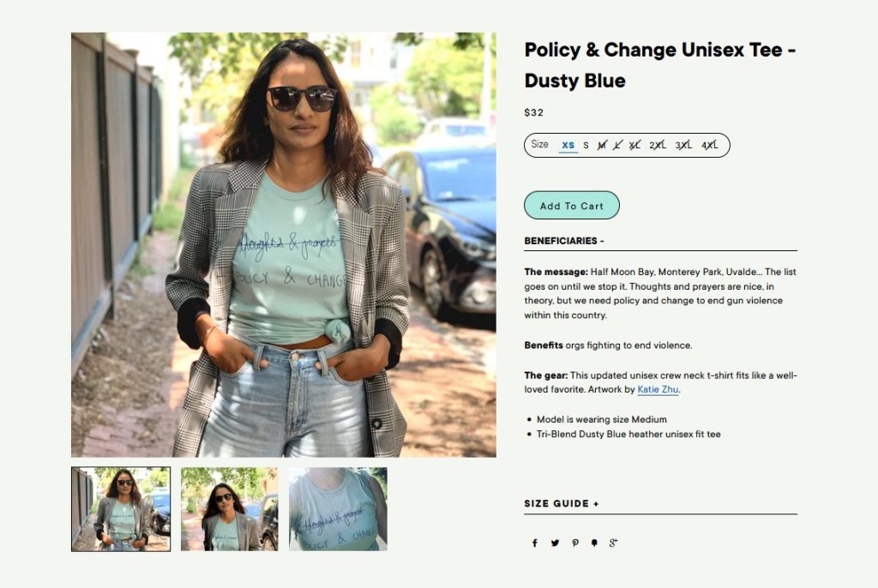
Task: Select the crossed-out 2XL size
Action: (x=658, y=145)
